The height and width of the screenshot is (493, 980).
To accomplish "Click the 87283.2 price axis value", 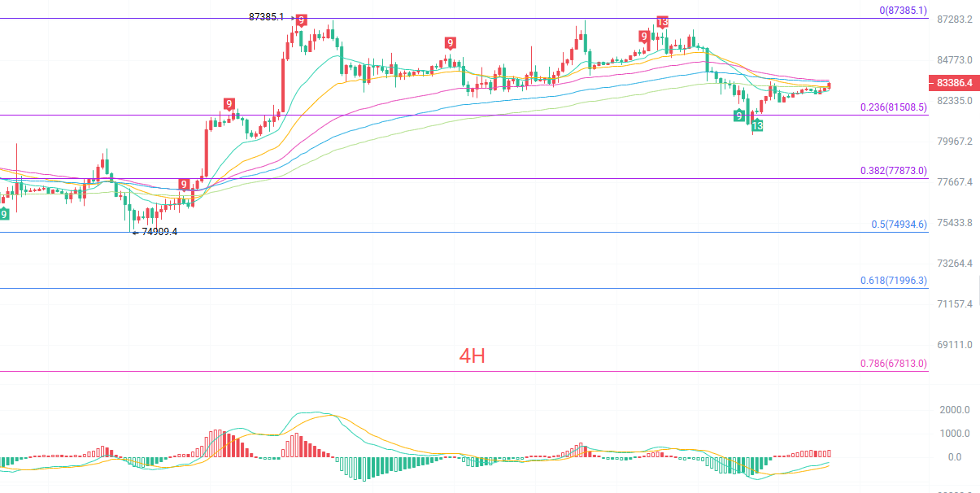I will (955, 19).
